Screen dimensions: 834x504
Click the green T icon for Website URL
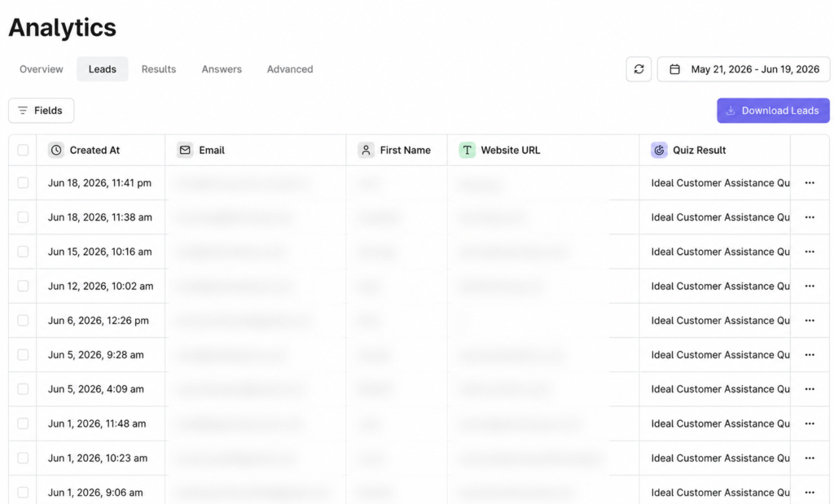pos(467,151)
